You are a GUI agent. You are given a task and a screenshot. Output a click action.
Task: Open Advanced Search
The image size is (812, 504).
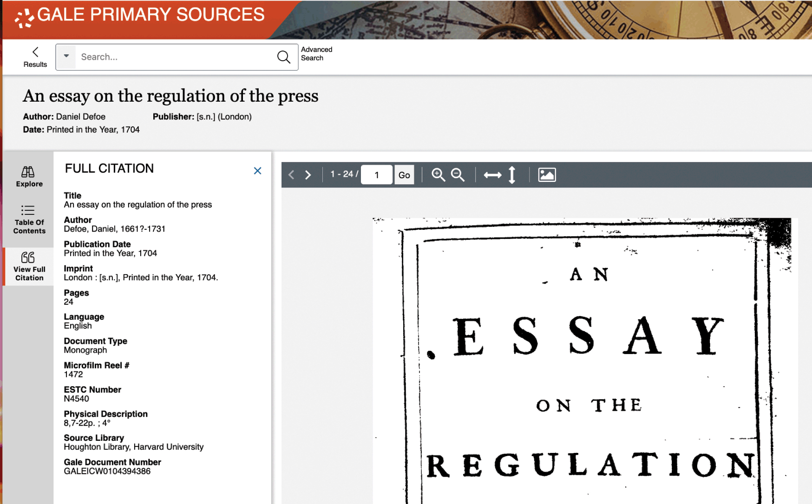tap(316, 54)
